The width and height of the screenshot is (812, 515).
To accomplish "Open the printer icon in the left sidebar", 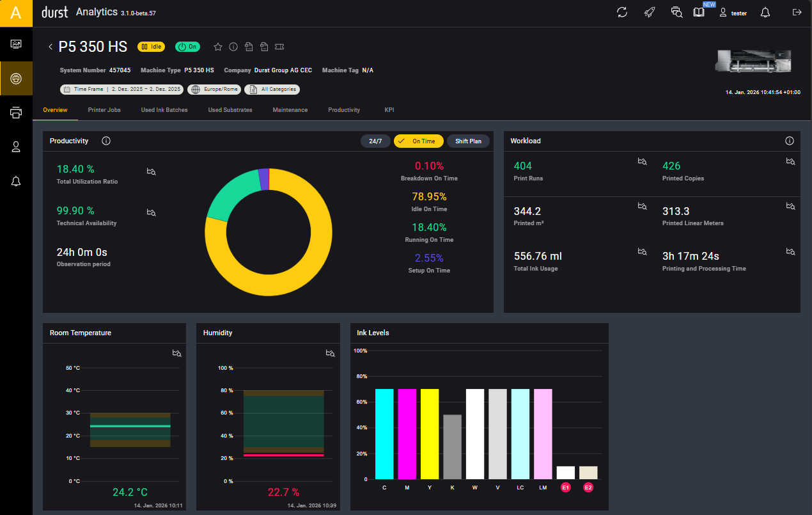I will pos(16,113).
